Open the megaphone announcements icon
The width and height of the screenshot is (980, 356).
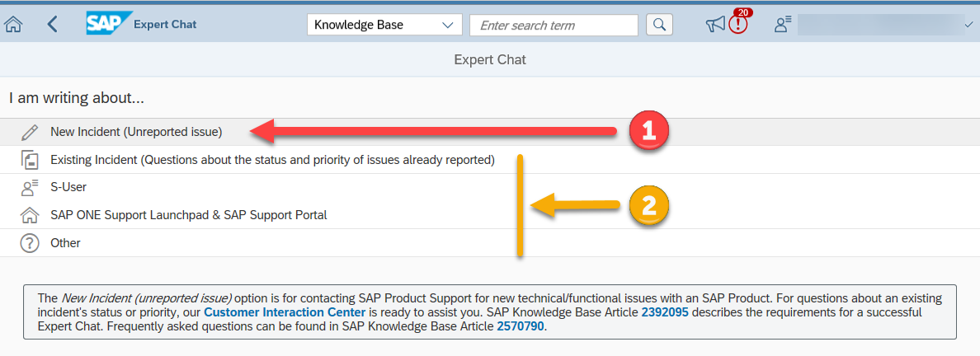715,26
